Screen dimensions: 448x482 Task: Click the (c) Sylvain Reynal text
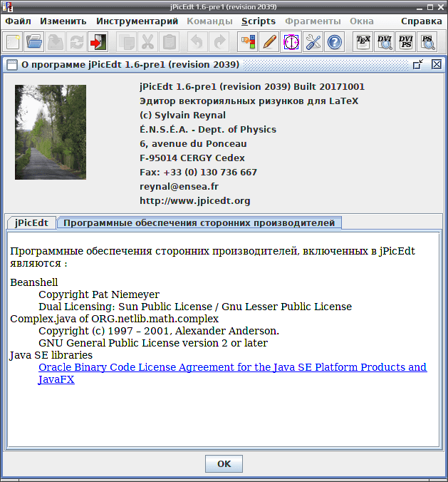pyautogui.click(x=183, y=116)
